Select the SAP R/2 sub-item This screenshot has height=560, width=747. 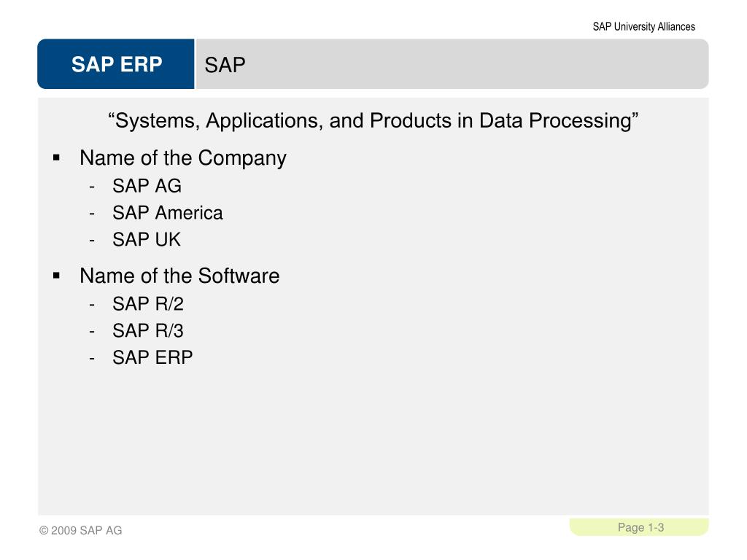pos(147,304)
